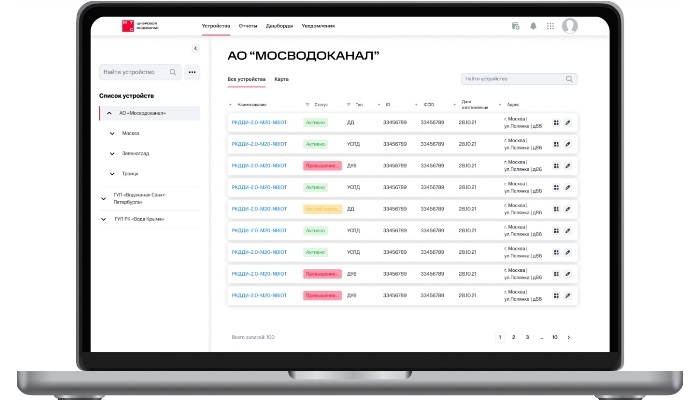Screen dimensions: 700x400
Task: Switch to the Устройства top tab
Action: (x=216, y=26)
